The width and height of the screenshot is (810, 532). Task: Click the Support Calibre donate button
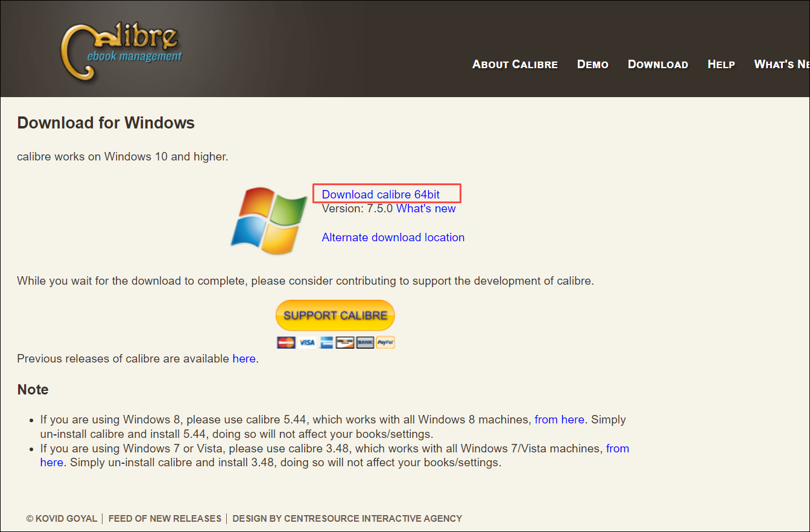pos(335,315)
